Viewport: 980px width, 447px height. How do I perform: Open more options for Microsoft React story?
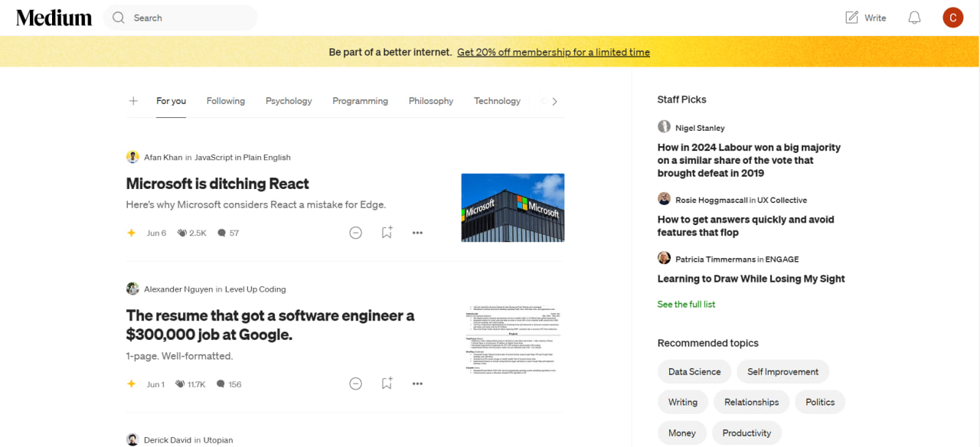417,233
